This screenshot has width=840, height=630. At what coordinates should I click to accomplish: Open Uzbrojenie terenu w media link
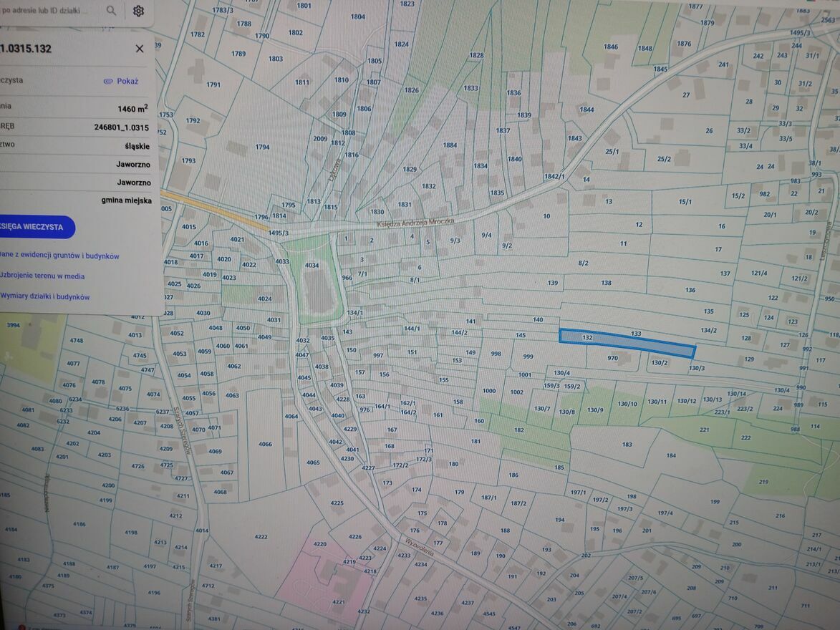(x=42, y=276)
